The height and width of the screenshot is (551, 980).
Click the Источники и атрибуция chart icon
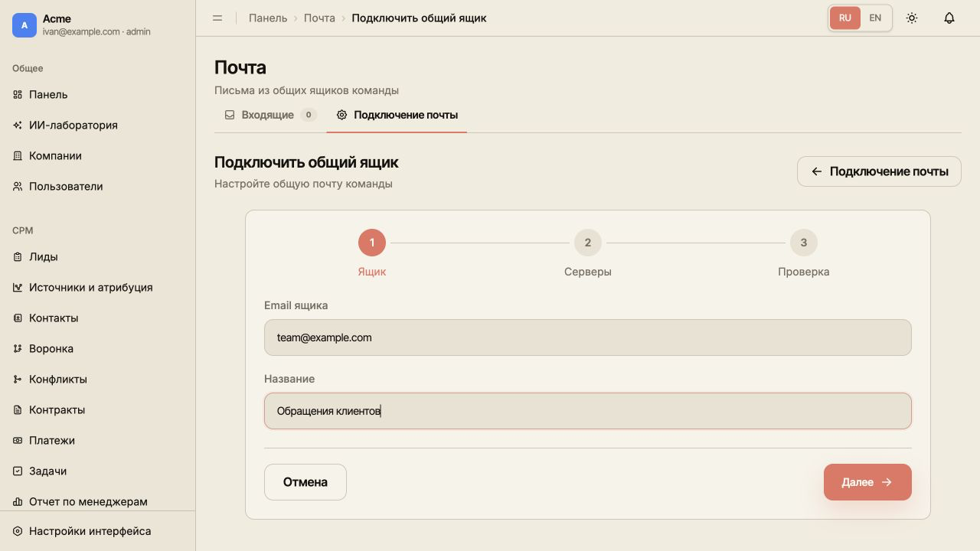[x=18, y=287]
